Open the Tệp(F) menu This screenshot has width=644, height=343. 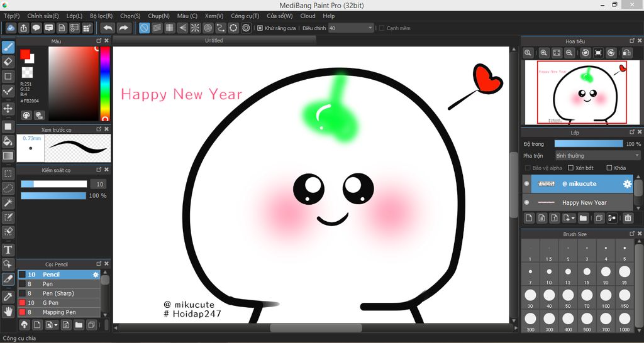[x=12, y=16]
